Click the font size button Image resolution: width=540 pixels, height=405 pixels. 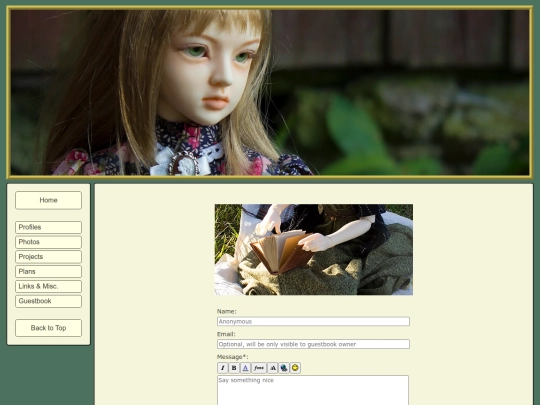[x=272, y=368]
